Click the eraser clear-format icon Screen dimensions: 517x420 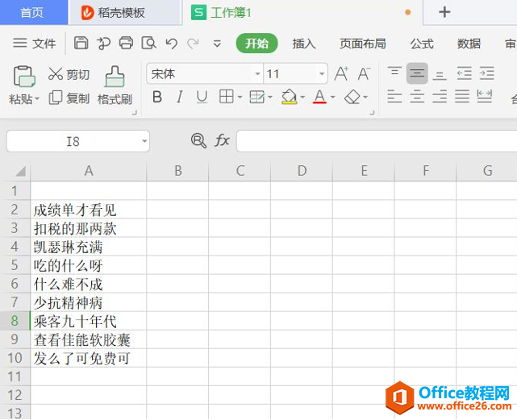[x=352, y=97]
